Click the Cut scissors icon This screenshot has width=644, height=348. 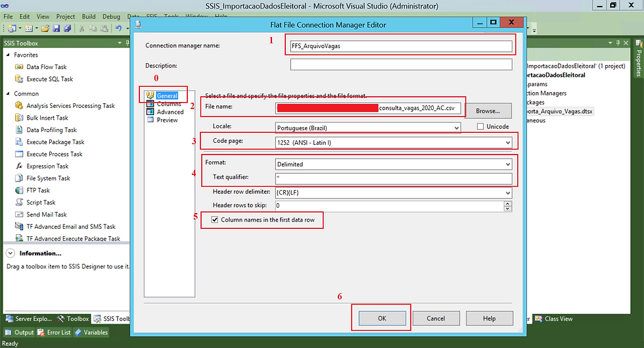[81, 28]
